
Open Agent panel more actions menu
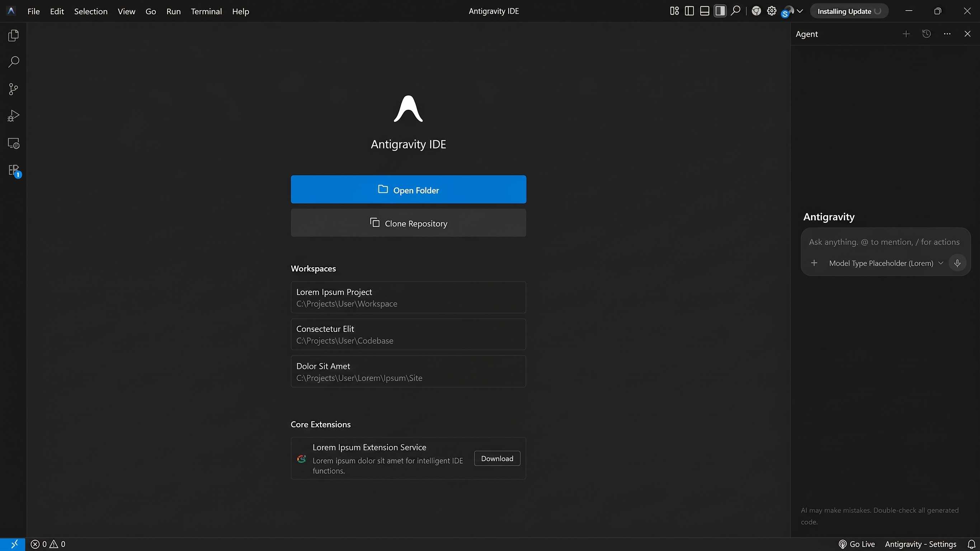click(947, 34)
